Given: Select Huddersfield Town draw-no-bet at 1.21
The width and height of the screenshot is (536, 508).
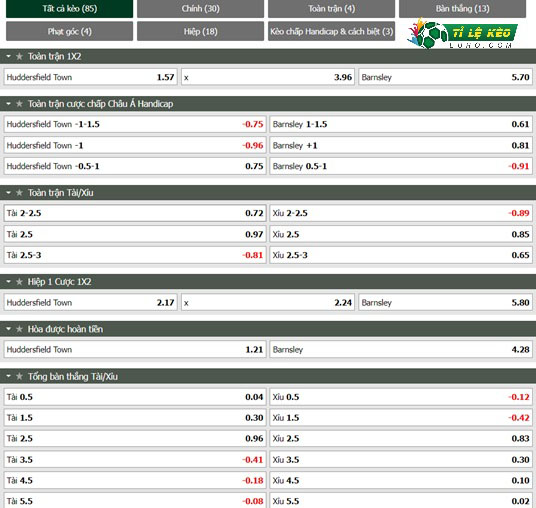Looking at the screenshot, I should 135,349.
